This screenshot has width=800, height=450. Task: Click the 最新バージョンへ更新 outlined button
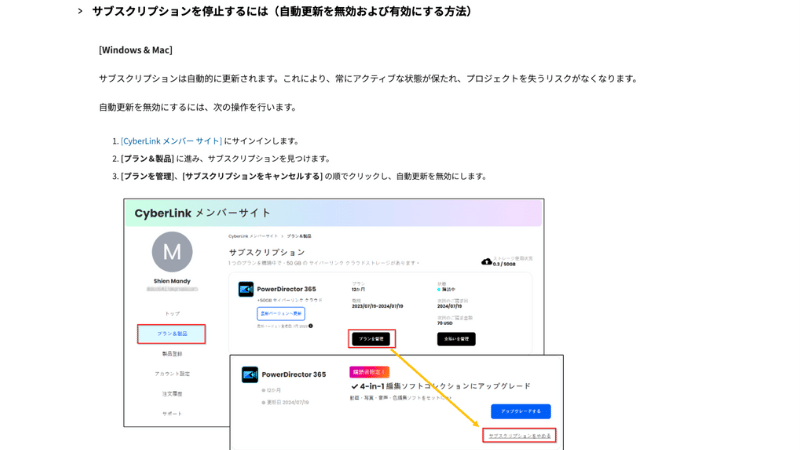(x=281, y=314)
